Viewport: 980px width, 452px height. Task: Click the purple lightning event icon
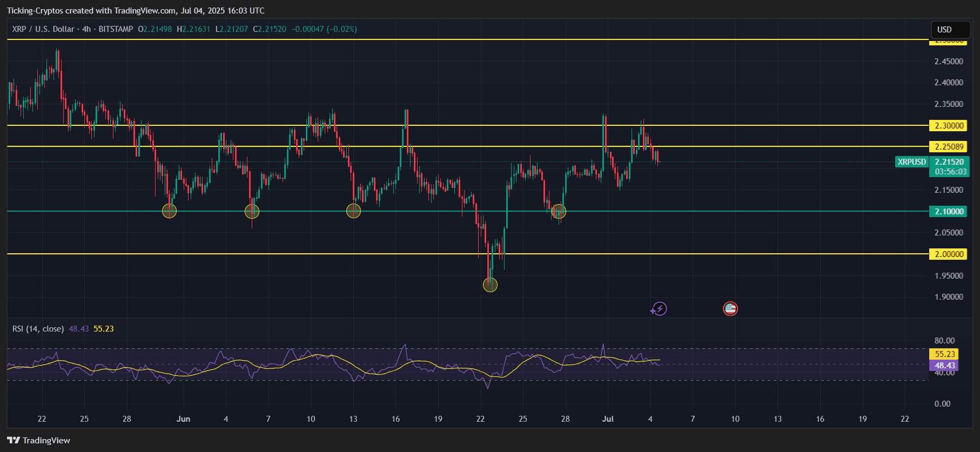point(659,309)
